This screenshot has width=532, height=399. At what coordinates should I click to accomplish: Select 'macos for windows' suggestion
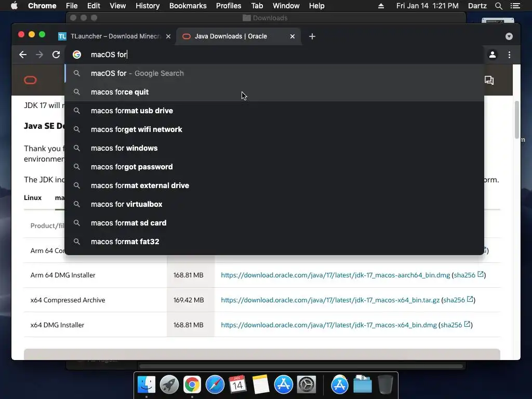click(x=274, y=148)
